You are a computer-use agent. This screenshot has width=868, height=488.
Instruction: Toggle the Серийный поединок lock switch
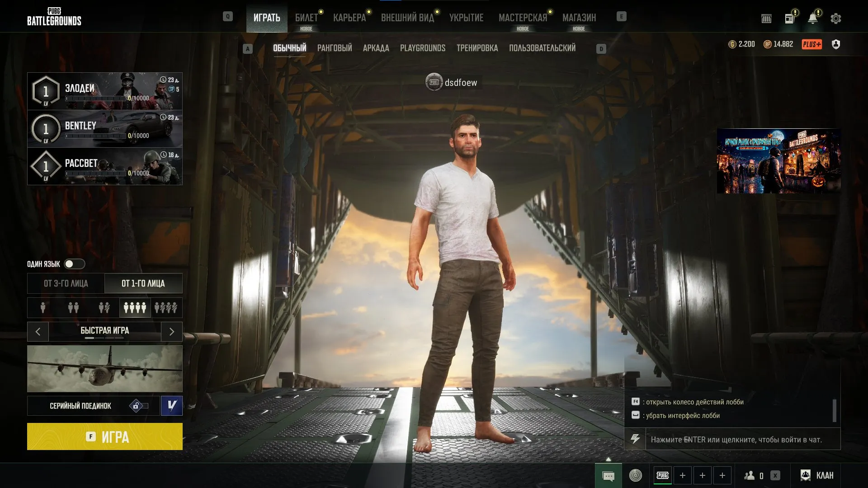coord(139,406)
